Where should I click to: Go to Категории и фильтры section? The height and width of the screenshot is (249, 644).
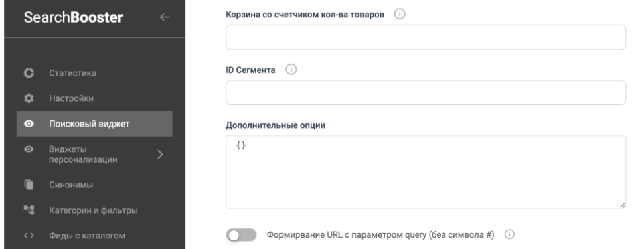point(94,210)
